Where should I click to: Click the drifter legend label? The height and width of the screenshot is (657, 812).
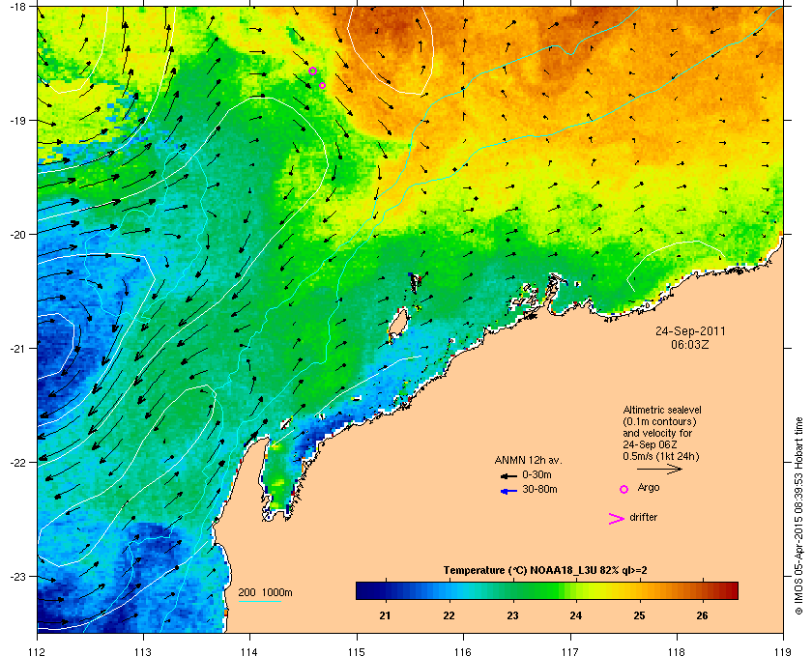click(x=643, y=517)
